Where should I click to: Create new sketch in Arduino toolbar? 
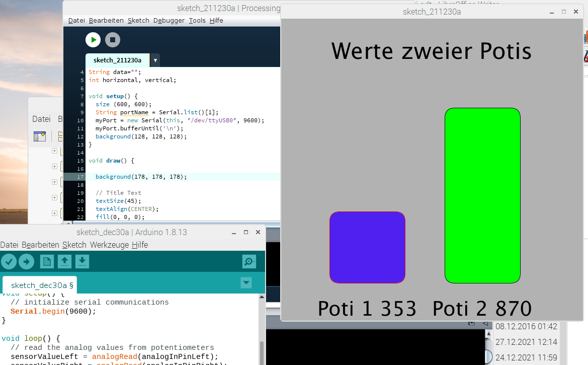47,261
